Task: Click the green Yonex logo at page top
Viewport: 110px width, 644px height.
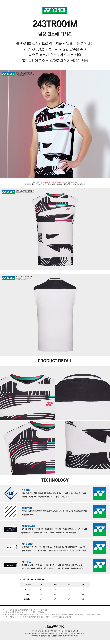Action: click(x=55, y=10)
